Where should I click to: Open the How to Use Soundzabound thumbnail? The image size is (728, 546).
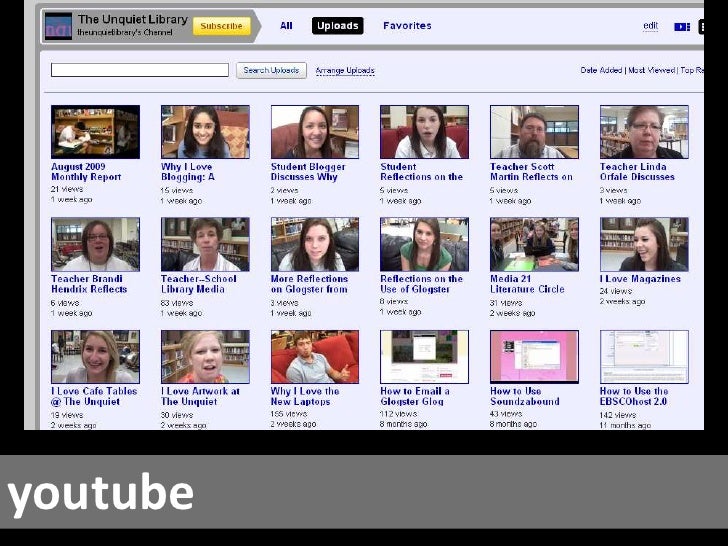pyautogui.click(x=534, y=357)
